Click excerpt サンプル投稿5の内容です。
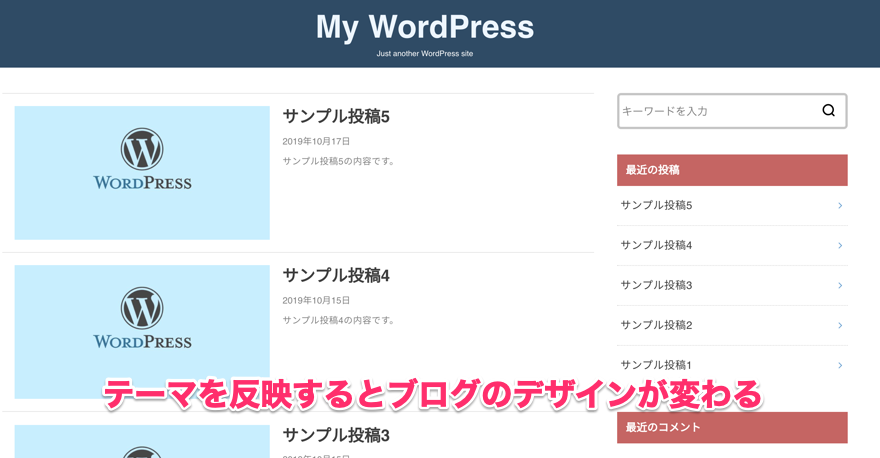Viewport: 880px width, 458px height. point(338,161)
